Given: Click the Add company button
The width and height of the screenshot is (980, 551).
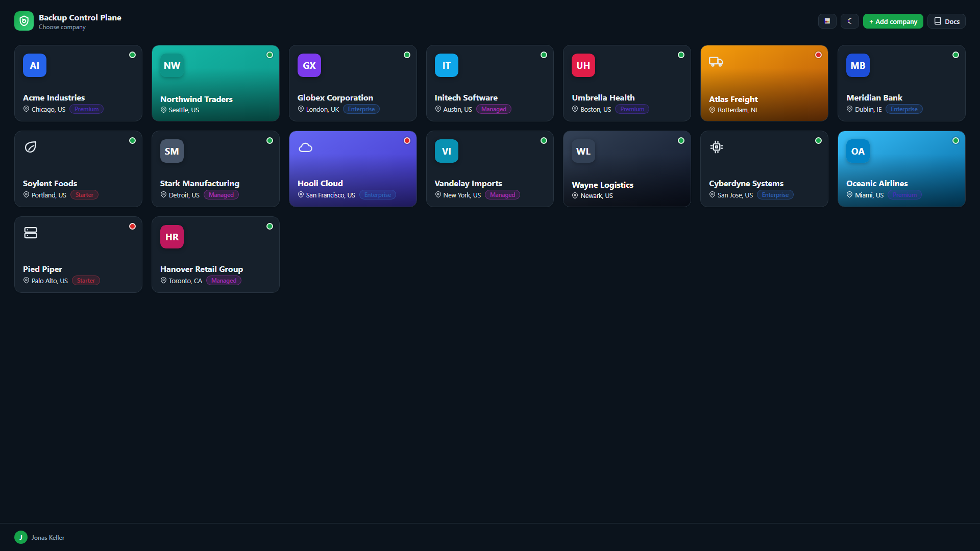Looking at the screenshot, I should tap(893, 21).
